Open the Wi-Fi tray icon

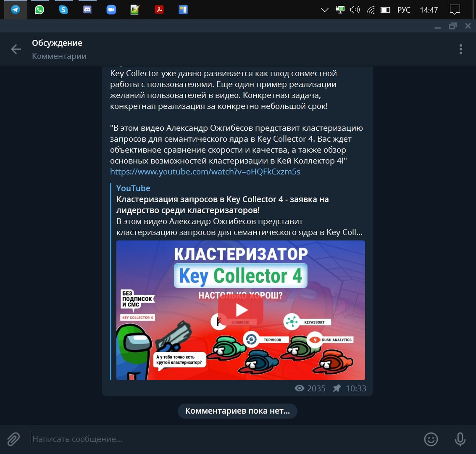point(371,10)
